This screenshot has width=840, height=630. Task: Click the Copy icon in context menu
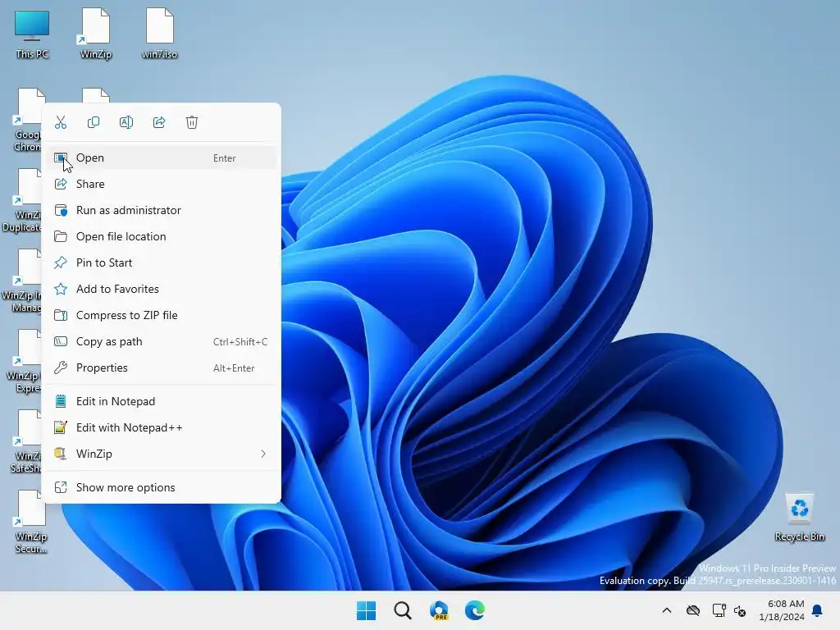[x=94, y=123]
